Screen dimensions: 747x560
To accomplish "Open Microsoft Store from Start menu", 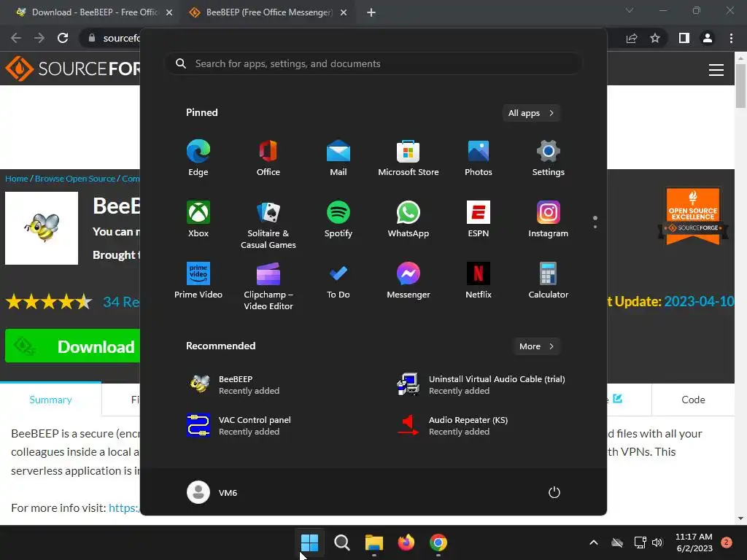I will tap(409, 158).
